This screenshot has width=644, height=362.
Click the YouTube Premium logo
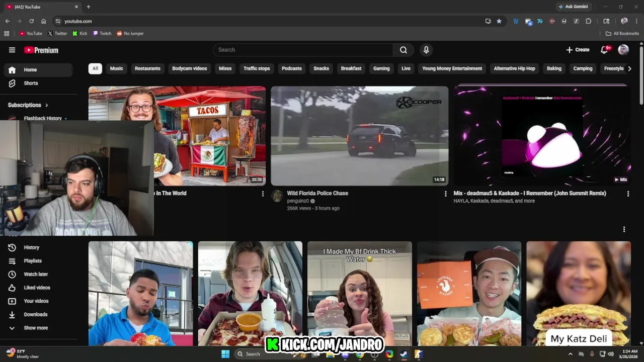(41, 50)
